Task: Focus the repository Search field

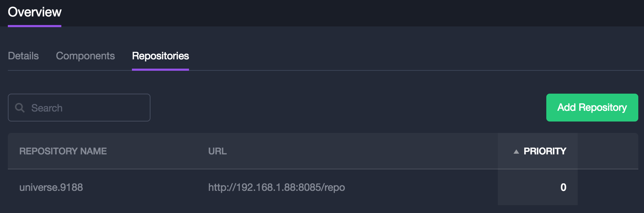Action: tap(86, 108)
